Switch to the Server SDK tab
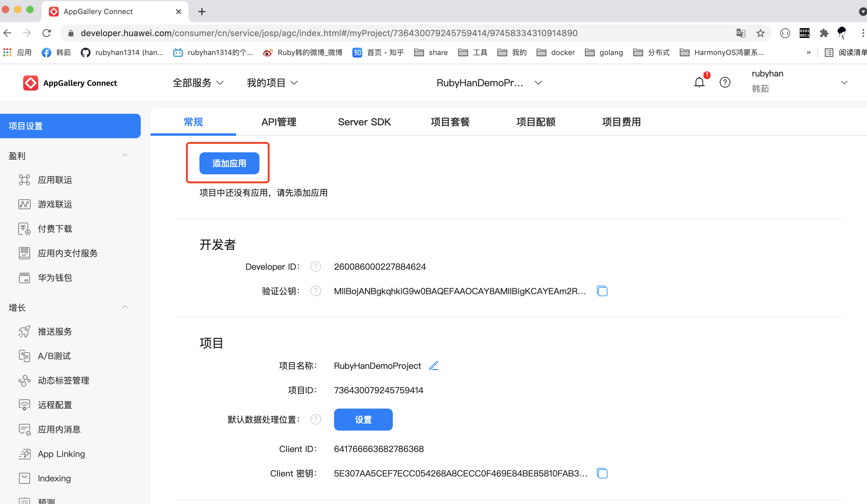Image resolution: width=867 pixels, height=504 pixels. tap(364, 122)
